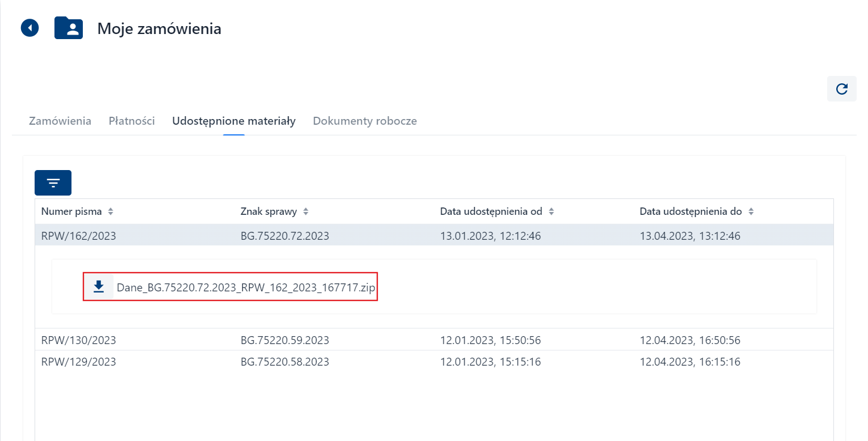The height and width of the screenshot is (441, 868).
Task: Sort by Numer pisma column
Action: [x=111, y=211]
